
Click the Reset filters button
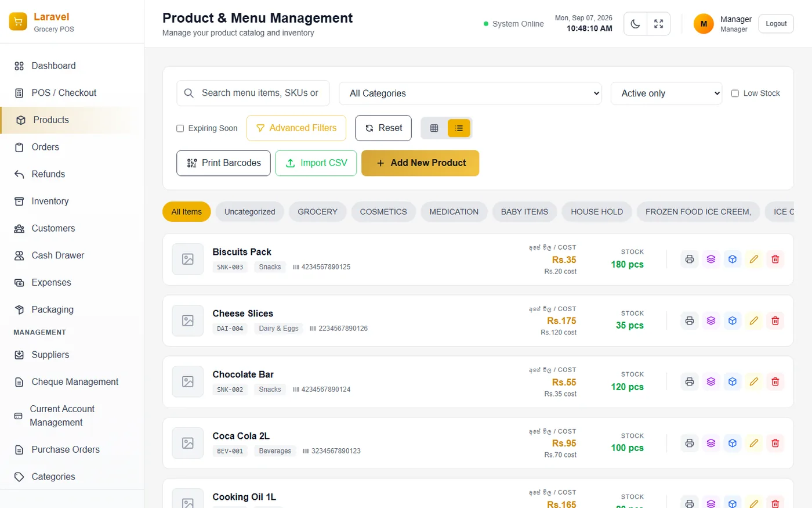pyautogui.click(x=383, y=128)
